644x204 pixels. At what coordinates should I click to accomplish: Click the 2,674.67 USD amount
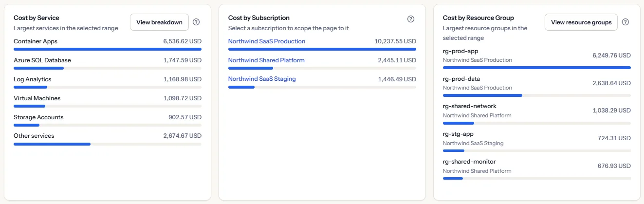click(x=183, y=136)
